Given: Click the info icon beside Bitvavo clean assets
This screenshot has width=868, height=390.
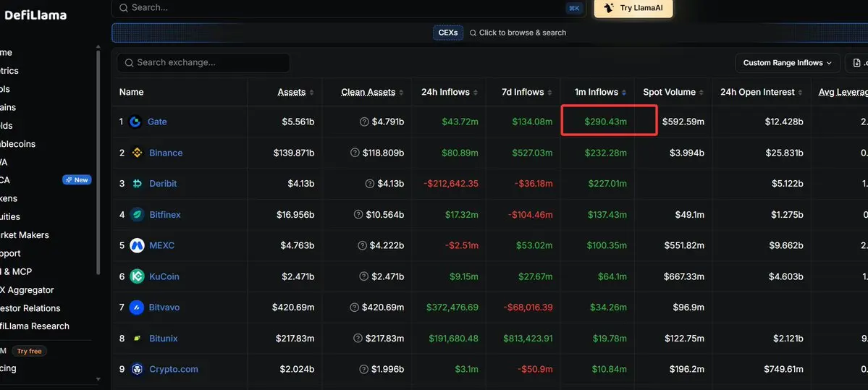Looking at the screenshot, I should click(x=355, y=308).
